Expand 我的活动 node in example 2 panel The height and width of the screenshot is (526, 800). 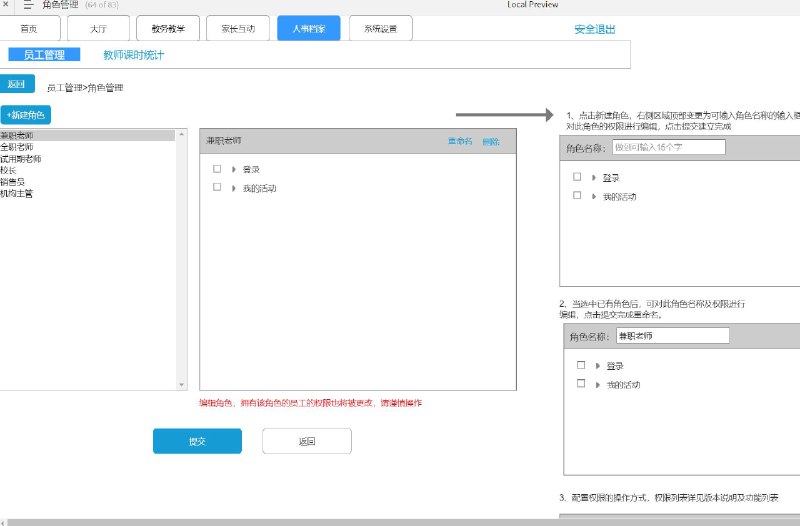[x=597, y=385]
